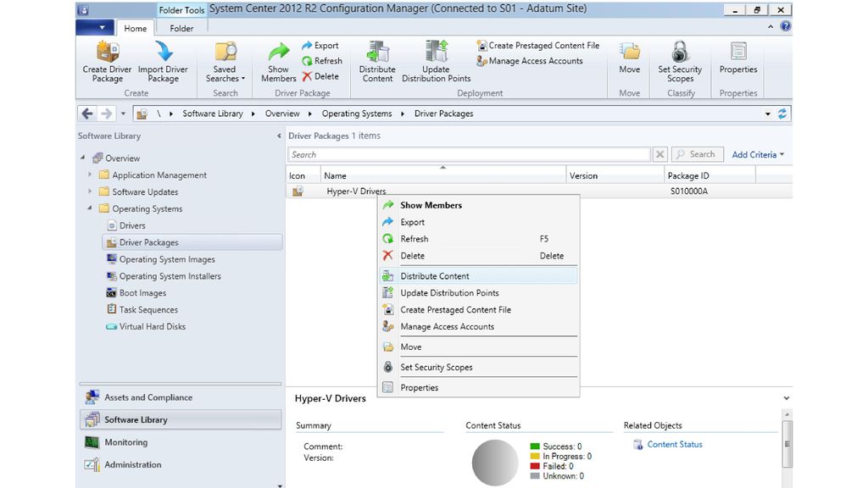Image resolution: width=868 pixels, height=488 pixels.
Task: Open the Software Library workspace
Action: point(181,419)
